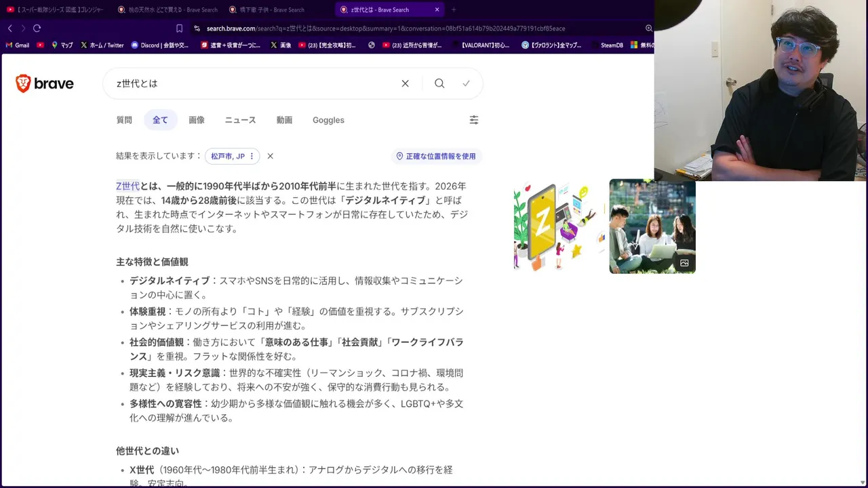Go to the Brave Search home via the logo
The width and height of the screenshot is (868, 488).
click(45, 83)
